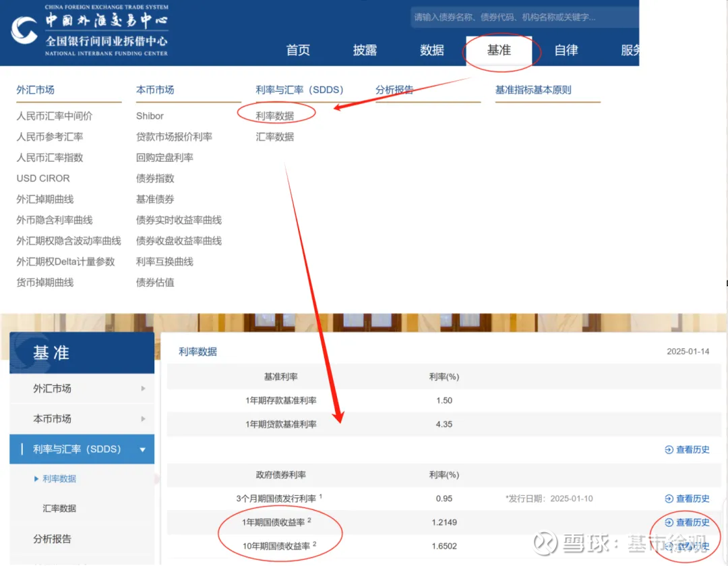The image size is (728, 566).
Task: Click the China Foreign Exchange Trade System logo
Action: pos(89,30)
